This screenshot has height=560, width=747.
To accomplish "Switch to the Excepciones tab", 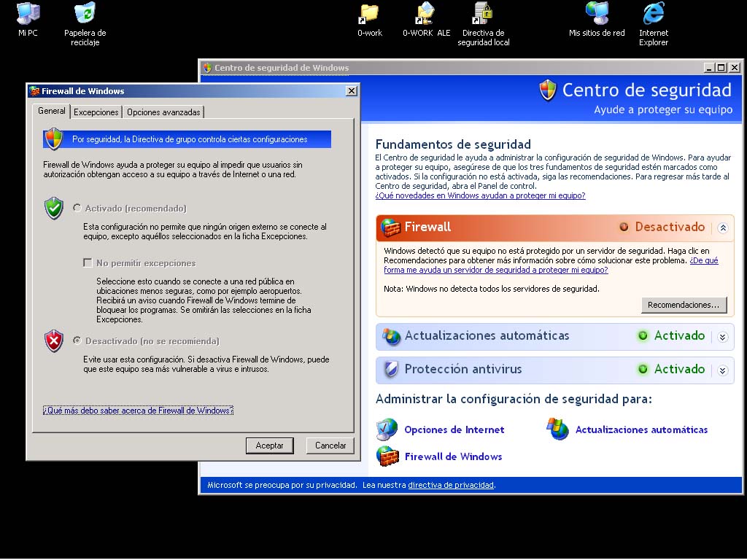I will coord(96,112).
